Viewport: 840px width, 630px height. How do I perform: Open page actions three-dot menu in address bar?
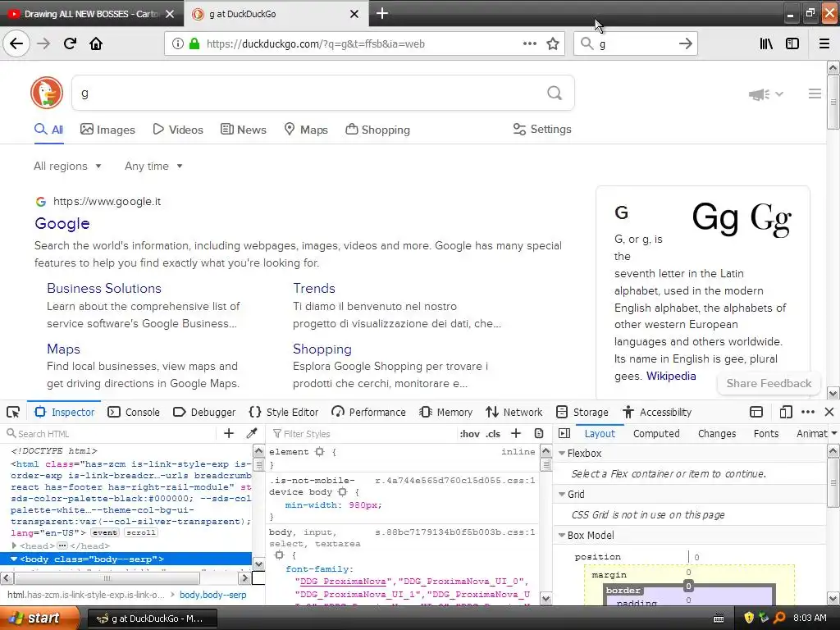pyautogui.click(x=529, y=43)
